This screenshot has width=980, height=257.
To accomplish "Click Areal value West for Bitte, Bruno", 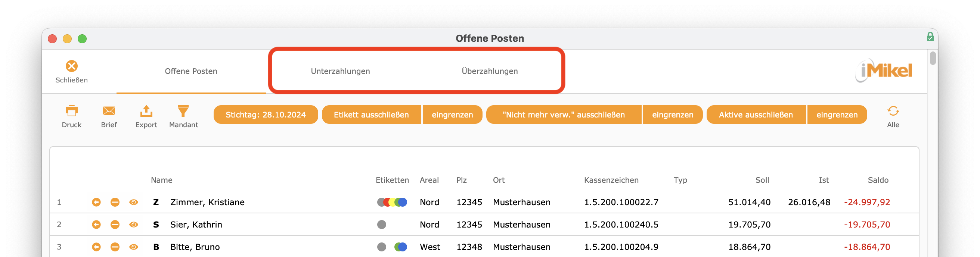I will pos(430,247).
